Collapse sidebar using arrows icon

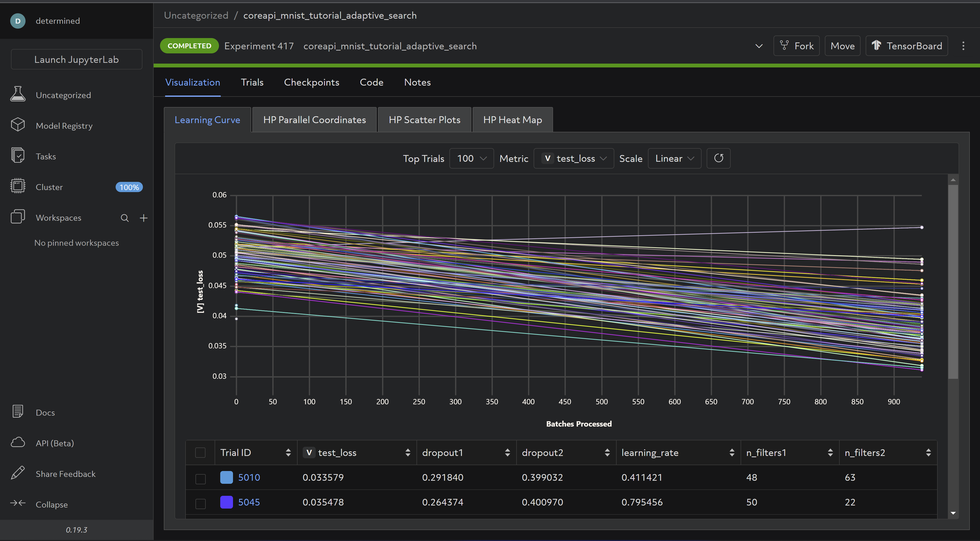[x=18, y=503]
